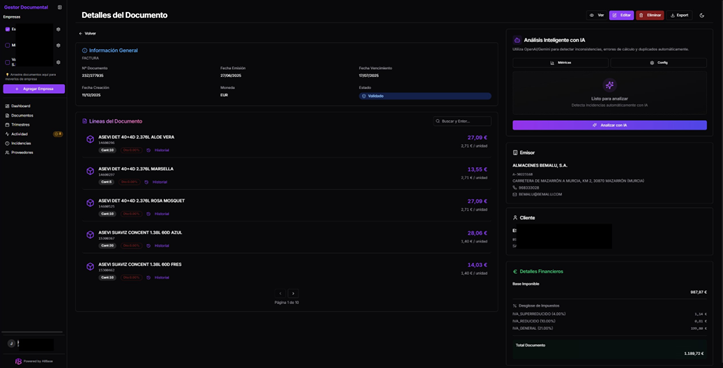Image resolution: width=723 pixels, height=368 pixels.
Task: Collapse the sidebar with the panel icon
Action: point(59,7)
